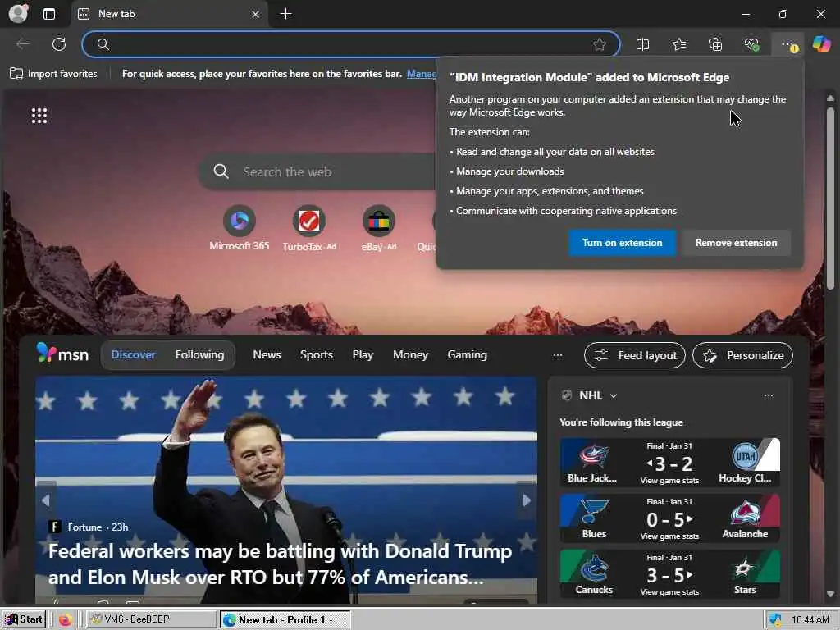Refresh the page with reload icon

tap(59, 44)
